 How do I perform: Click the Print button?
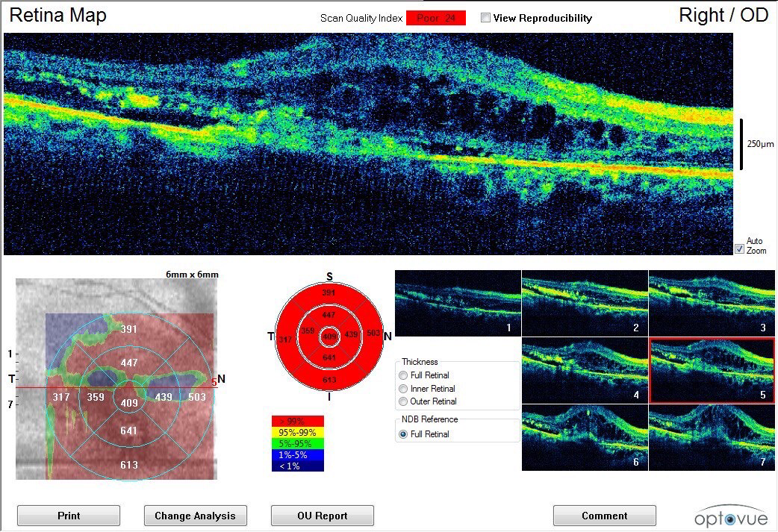(68, 515)
